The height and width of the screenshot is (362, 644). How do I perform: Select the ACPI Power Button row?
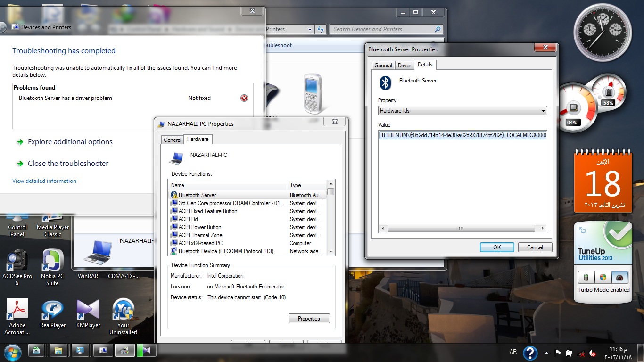coord(247,227)
